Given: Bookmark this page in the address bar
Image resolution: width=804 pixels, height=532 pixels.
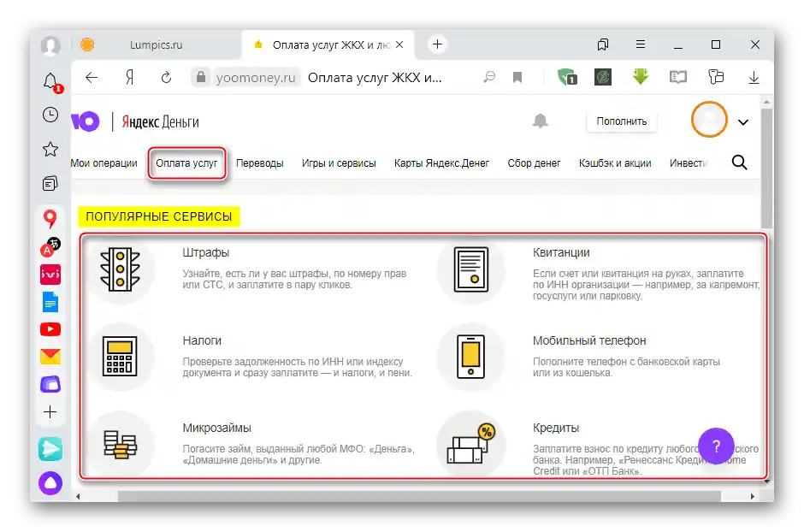Looking at the screenshot, I should point(517,77).
